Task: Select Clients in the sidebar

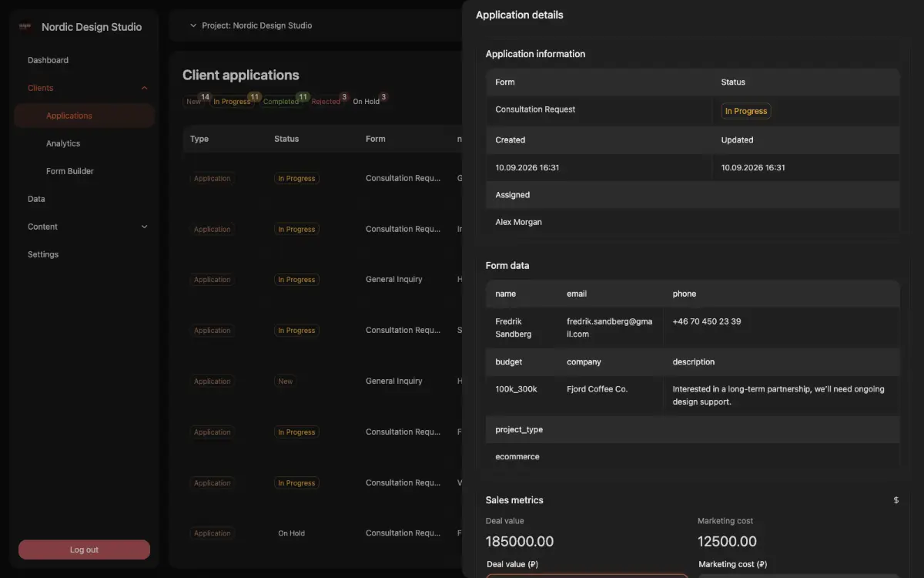Action: tap(41, 88)
